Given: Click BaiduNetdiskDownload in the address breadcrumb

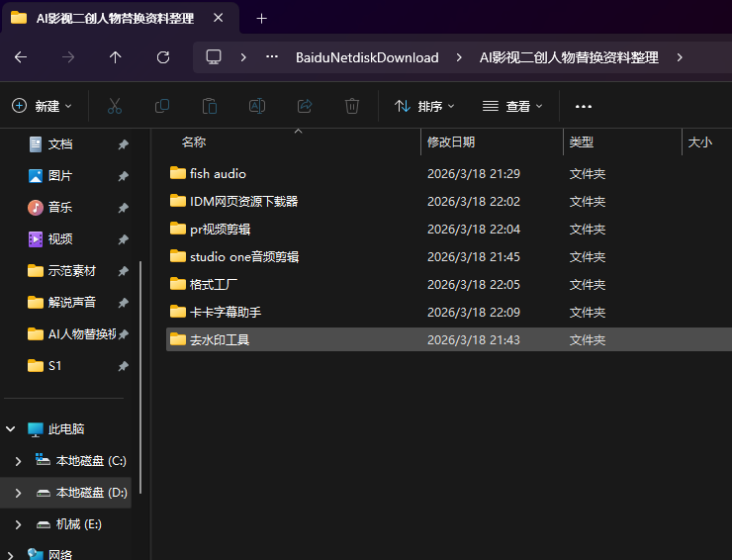Looking at the screenshot, I should 367,57.
